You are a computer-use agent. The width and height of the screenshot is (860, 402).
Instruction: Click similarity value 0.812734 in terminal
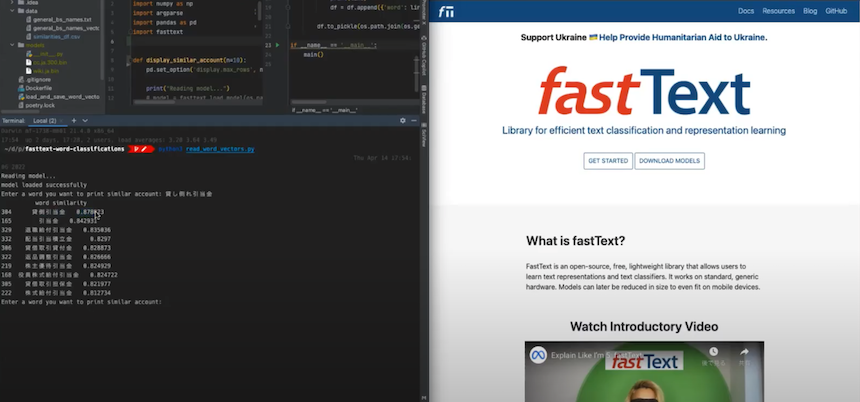(97, 293)
